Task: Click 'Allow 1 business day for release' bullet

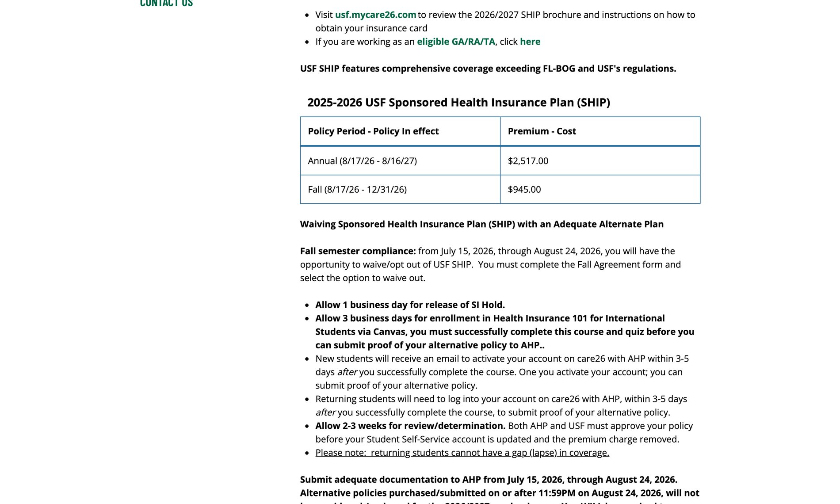Action: coord(410,305)
